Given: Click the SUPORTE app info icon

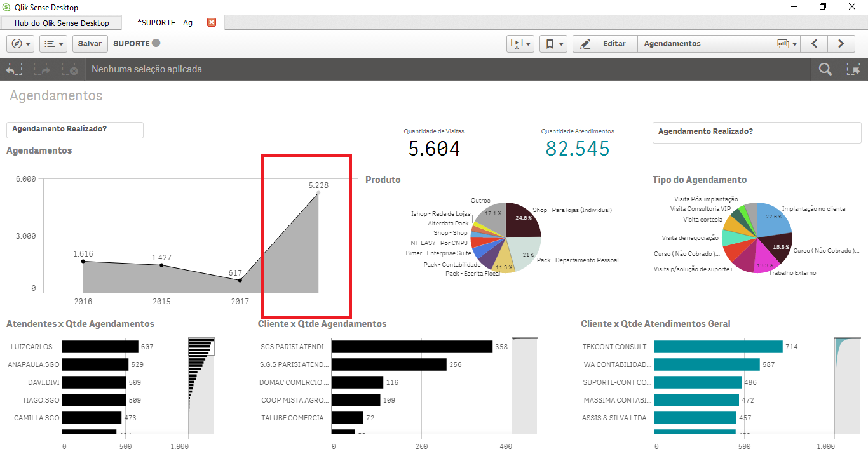Looking at the screenshot, I should coord(156,44).
